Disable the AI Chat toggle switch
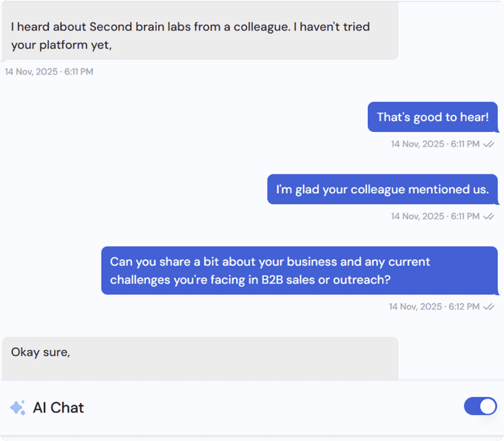Viewport: 504px width, 441px height. (480, 407)
